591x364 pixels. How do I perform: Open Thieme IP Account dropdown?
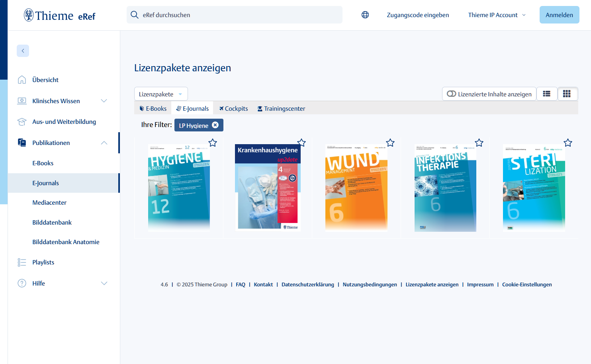coord(497,15)
